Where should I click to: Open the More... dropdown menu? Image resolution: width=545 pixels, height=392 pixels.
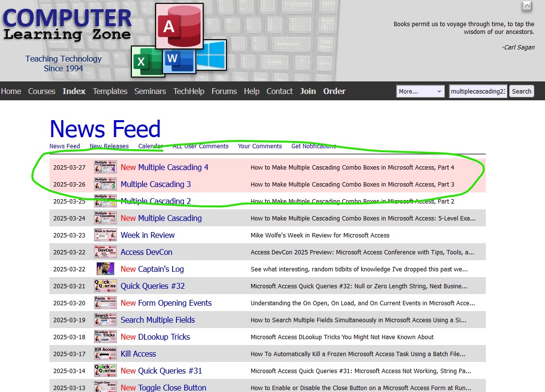click(x=420, y=91)
